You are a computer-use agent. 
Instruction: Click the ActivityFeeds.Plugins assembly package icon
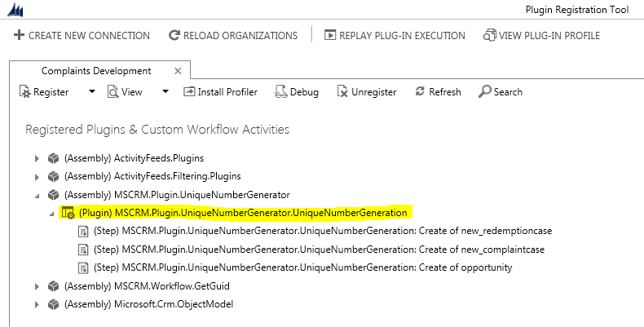click(53, 158)
